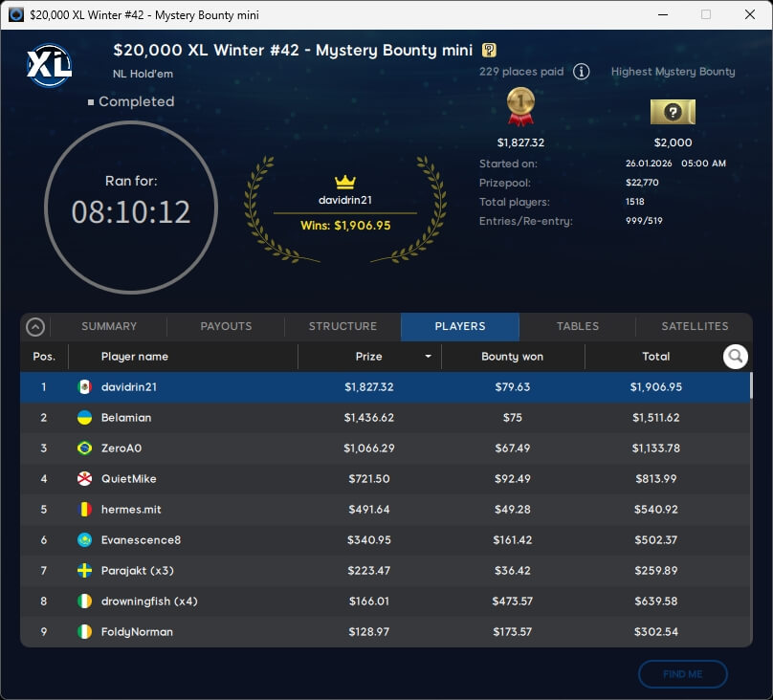Open the Prize column sort dropdown arrow

428,357
